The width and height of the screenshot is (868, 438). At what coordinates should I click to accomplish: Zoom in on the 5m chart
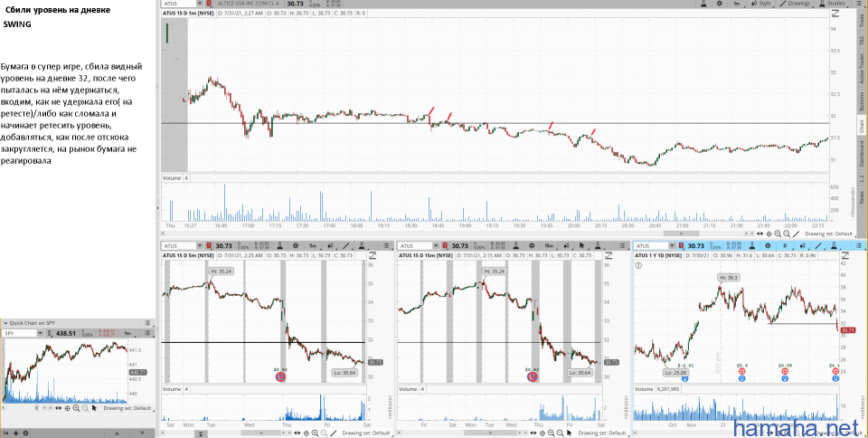315,433
